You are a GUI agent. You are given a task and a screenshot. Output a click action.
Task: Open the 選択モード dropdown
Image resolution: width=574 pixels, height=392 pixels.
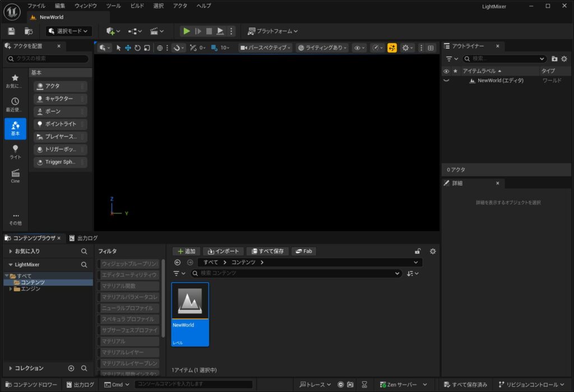pyautogui.click(x=69, y=31)
